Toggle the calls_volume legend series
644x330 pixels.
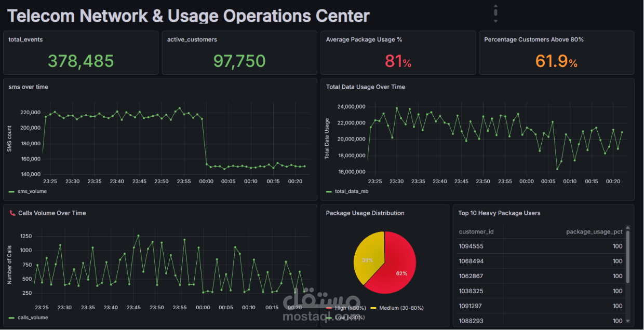tap(29, 318)
